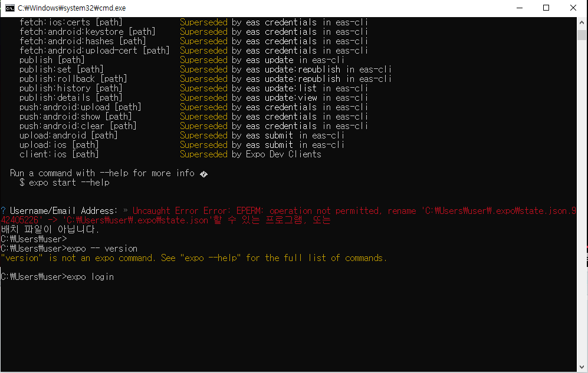The image size is (588, 373).
Task: Click the '$ expo start --help' line
Action: 64,183
